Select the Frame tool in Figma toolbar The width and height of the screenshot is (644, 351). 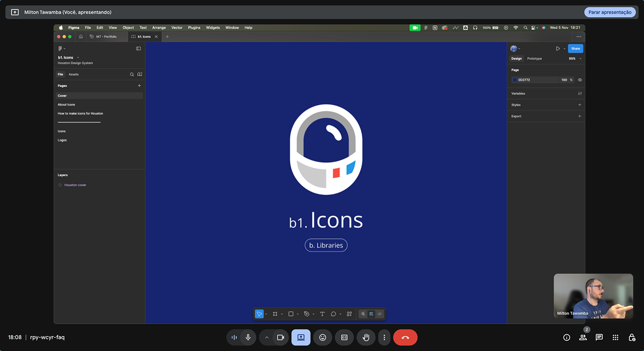point(275,314)
